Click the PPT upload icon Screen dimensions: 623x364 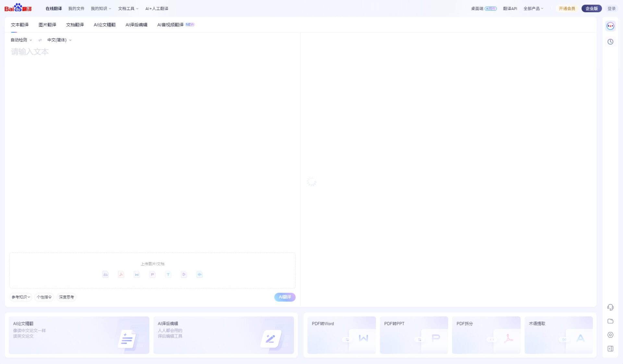click(152, 274)
